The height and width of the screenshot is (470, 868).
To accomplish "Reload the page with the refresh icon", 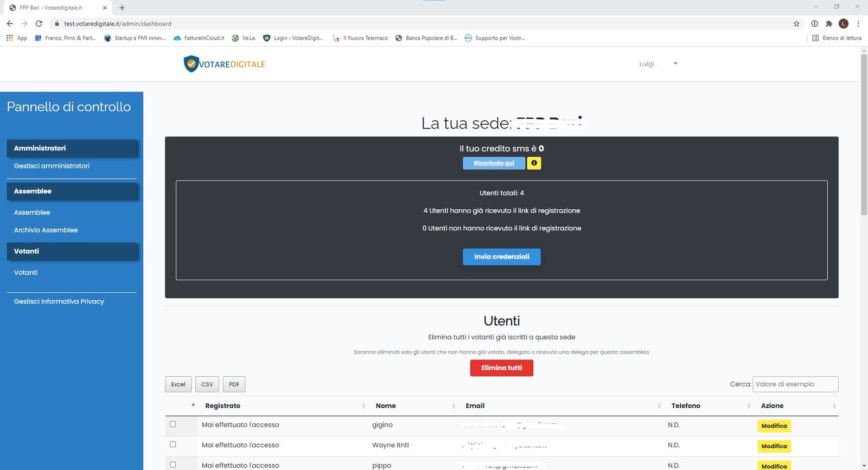I will pyautogui.click(x=39, y=24).
